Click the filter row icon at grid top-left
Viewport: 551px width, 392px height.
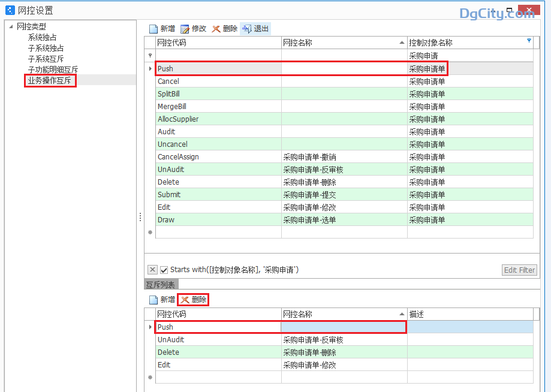click(x=149, y=55)
